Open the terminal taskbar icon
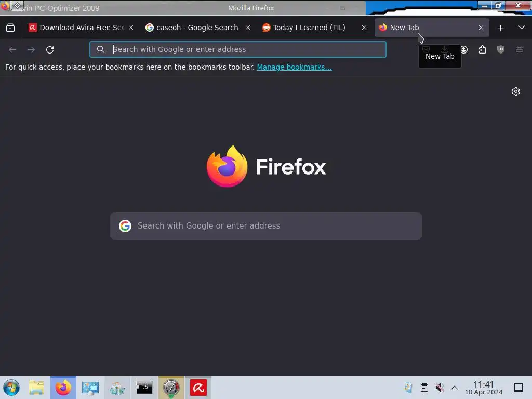 [144, 388]
